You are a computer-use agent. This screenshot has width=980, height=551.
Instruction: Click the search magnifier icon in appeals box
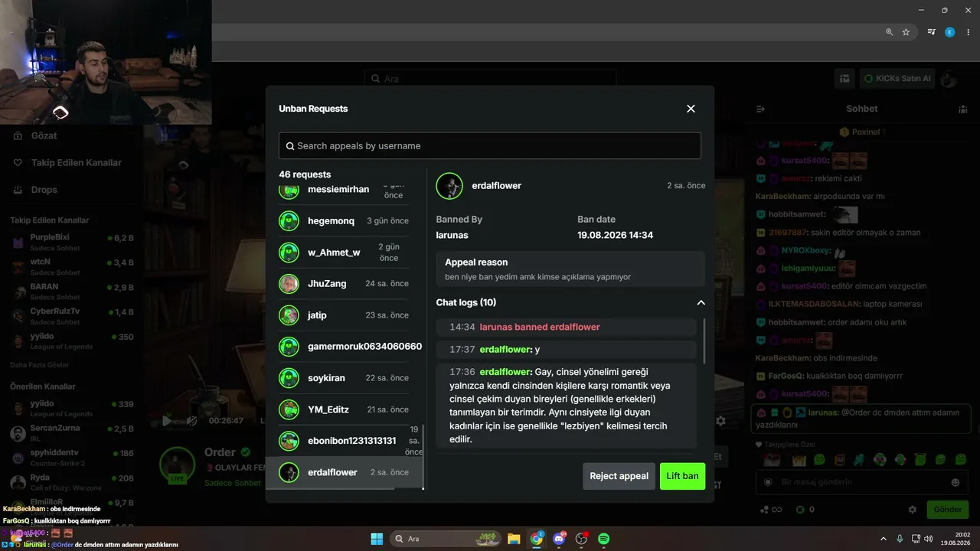pos(290,146)
